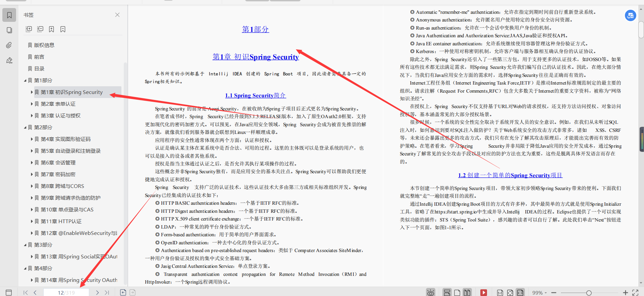Go to next page arrow
Viewport: 644px width, 296px height.
click(97, 293)
